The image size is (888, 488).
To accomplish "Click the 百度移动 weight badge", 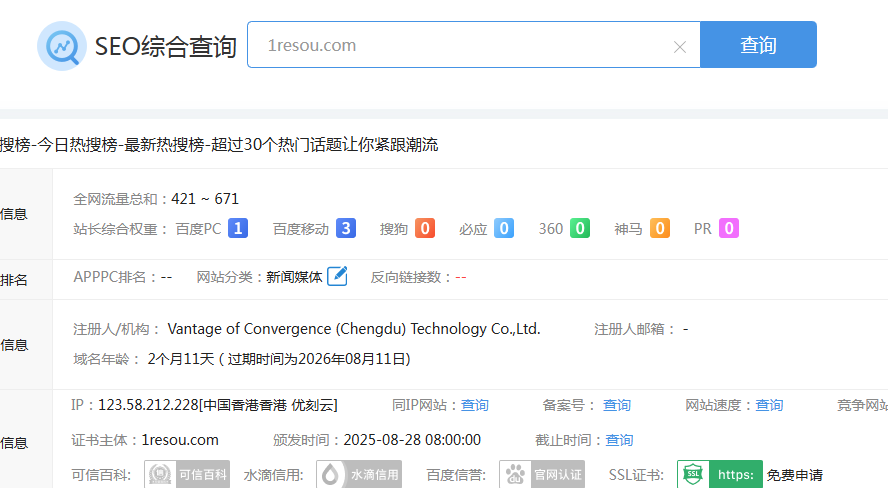I will [x=346, y=228].
